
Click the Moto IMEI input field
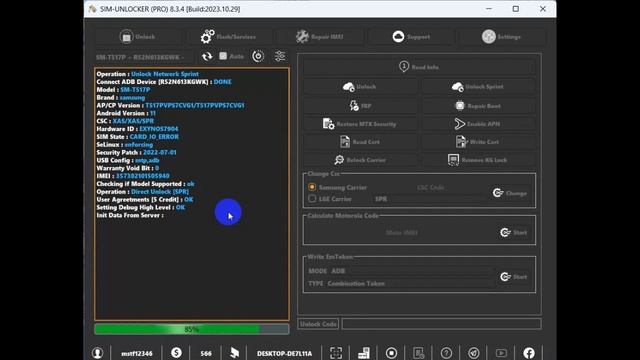click(402, 232)
